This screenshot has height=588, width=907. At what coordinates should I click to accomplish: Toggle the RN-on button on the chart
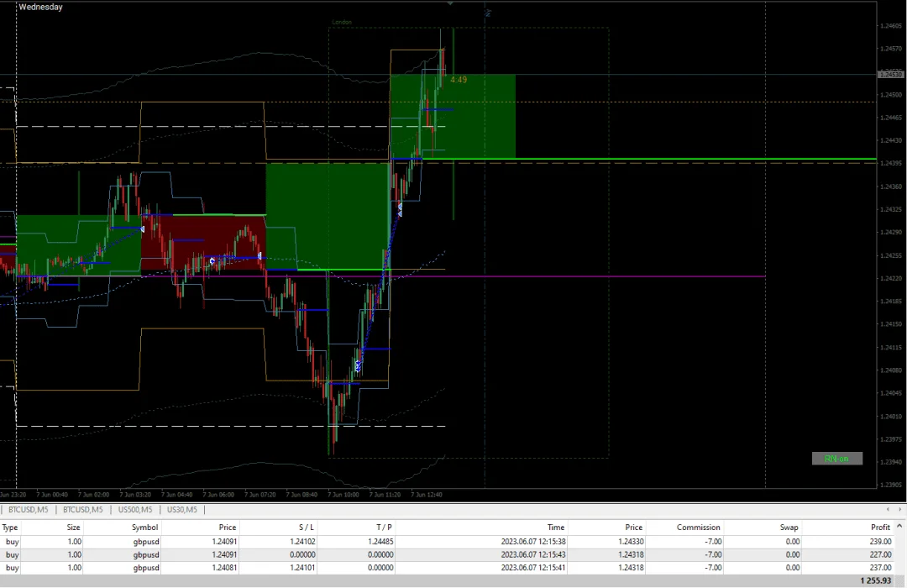(x=837, y=459)
